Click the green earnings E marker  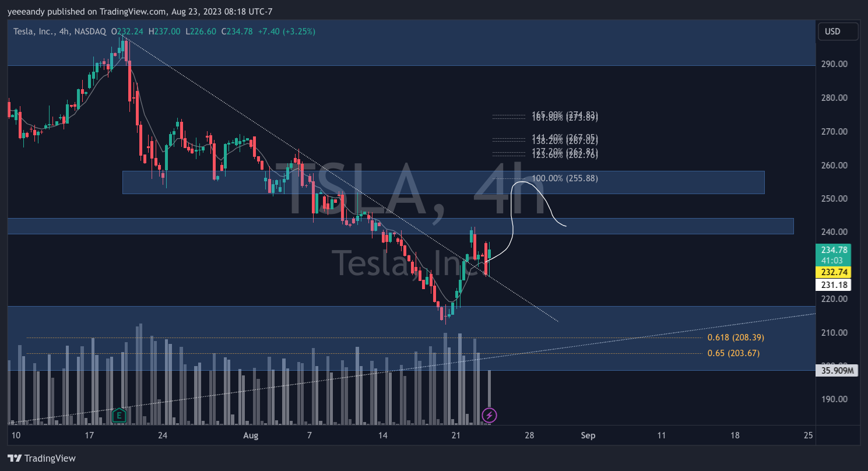point(119,415)
